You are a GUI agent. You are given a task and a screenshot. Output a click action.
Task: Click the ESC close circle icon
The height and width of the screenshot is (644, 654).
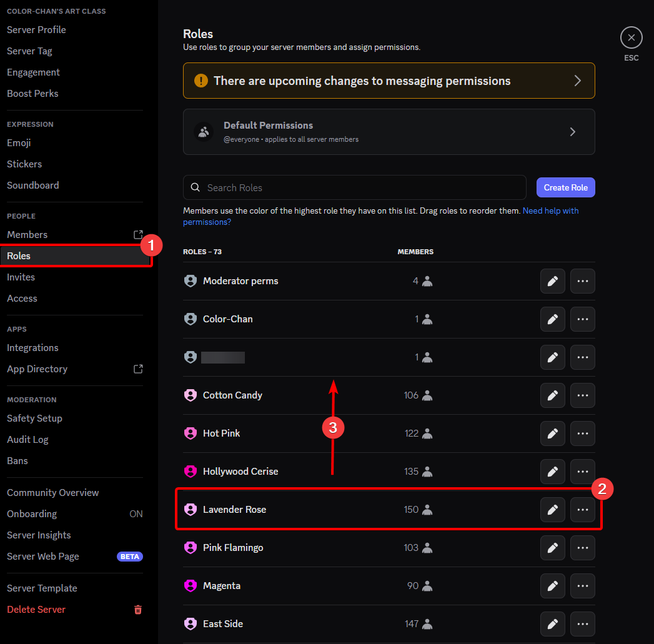click(631, 37)
